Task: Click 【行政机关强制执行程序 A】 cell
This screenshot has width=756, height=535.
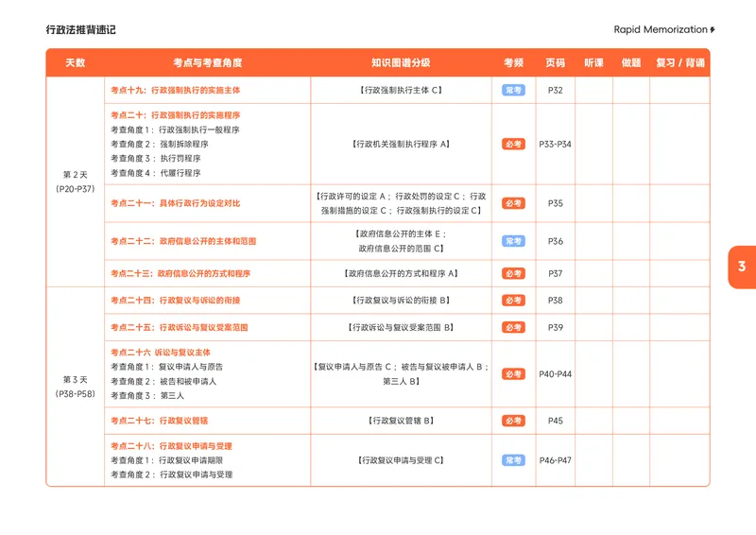Action: [401, 145]
